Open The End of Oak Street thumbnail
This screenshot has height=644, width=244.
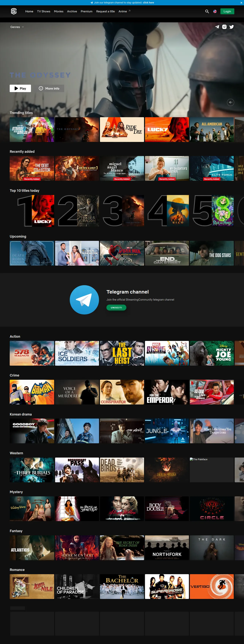tap(167, 253)
